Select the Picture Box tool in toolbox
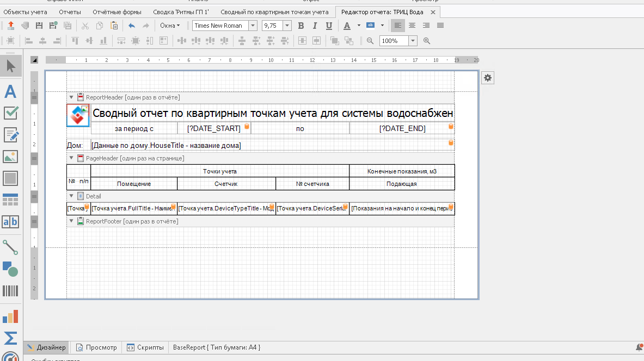Viewport: 644px width, 361px height. click(x=11, y=157)
